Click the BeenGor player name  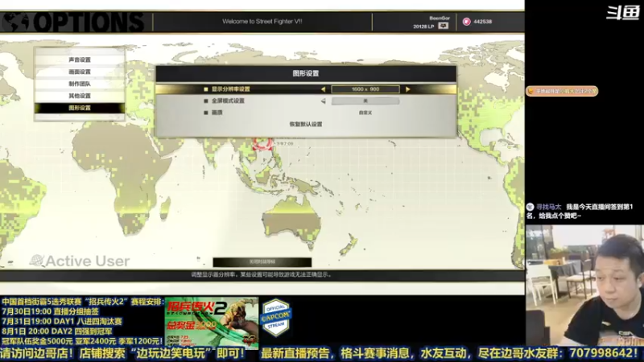(x=440, y=18)
